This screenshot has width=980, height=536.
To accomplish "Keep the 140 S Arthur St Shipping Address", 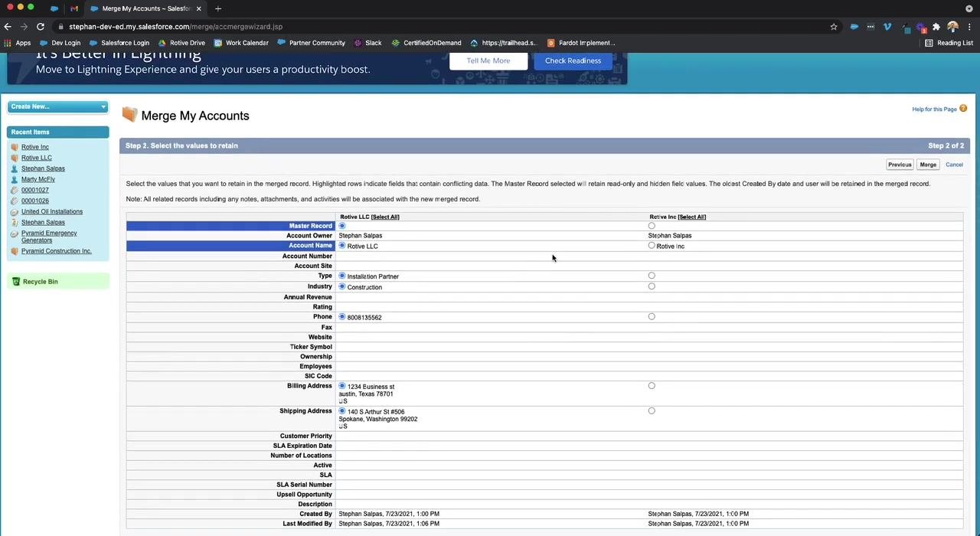I will [342, 411].
